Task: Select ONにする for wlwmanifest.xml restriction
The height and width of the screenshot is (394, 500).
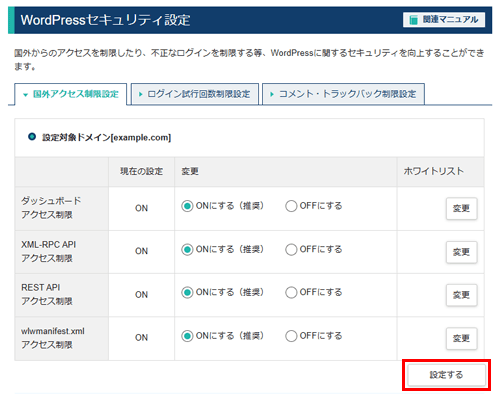Action: pos(187,336)
